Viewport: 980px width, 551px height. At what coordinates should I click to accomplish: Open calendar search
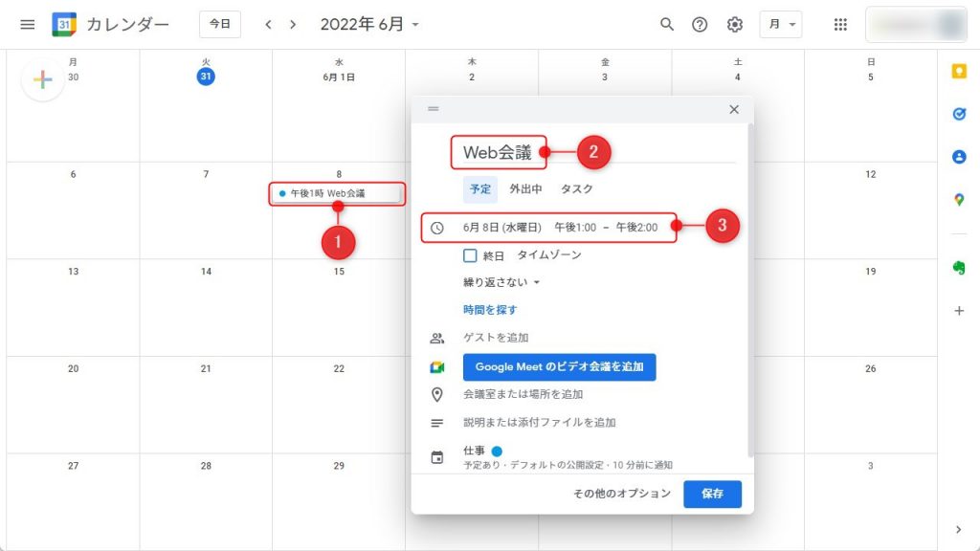(667, 24)
